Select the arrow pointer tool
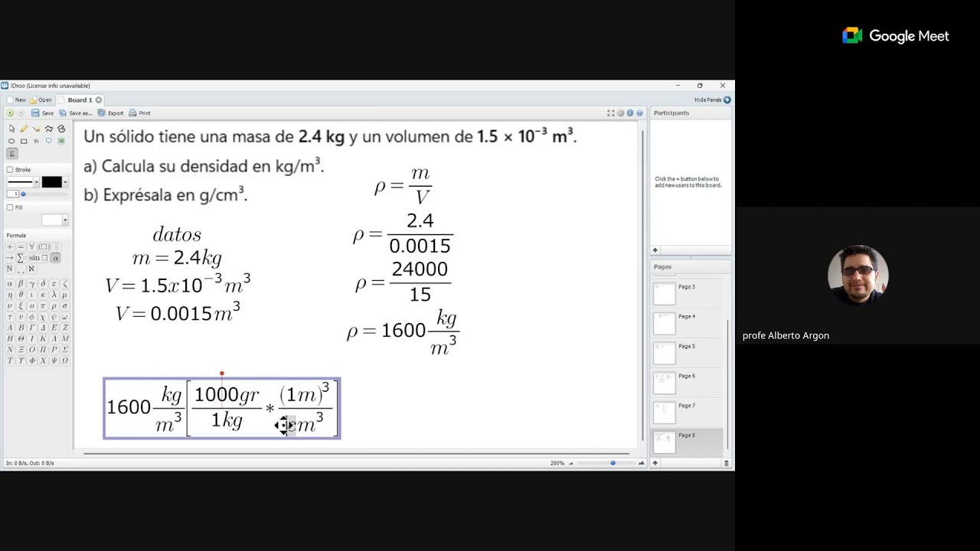This screenshot has height=551, width=980. [x=11, y=129]
